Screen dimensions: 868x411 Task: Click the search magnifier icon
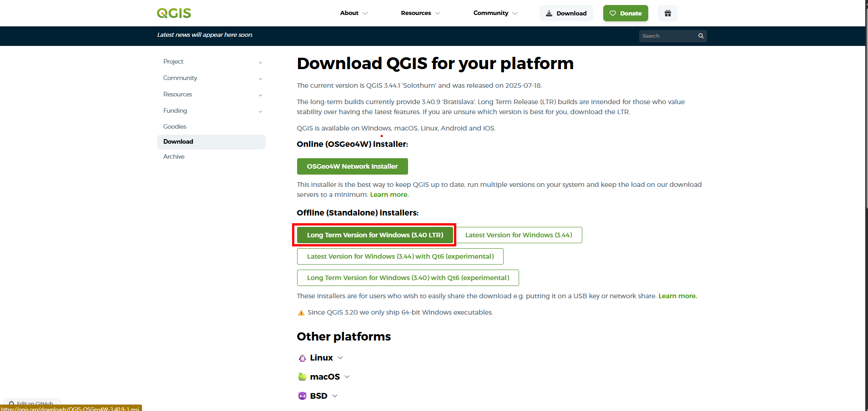701,36
